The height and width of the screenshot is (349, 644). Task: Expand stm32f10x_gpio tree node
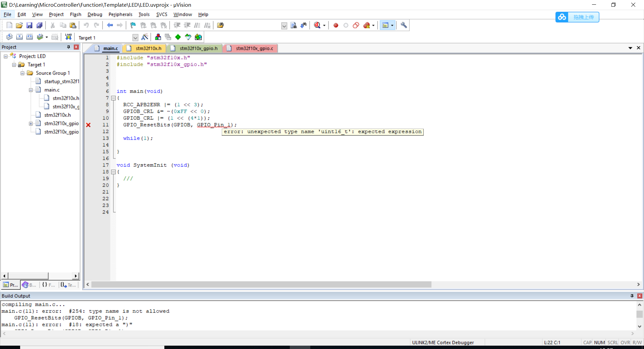(x=31, y=123)
